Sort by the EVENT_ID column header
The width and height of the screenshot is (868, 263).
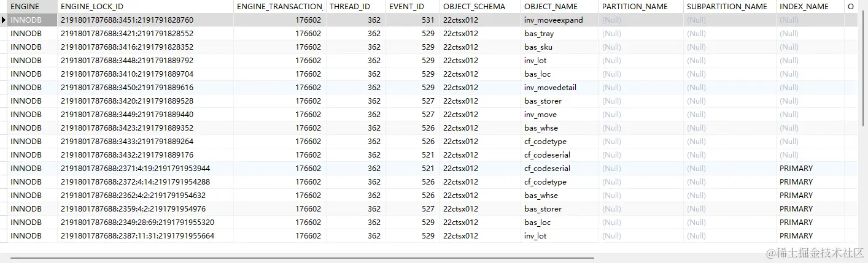[x=413, y=7]
